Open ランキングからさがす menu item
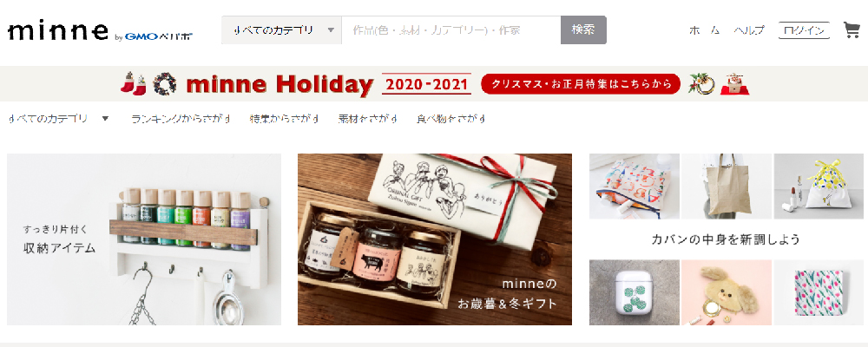The image size is (868, 347). (x=181, y=119)
